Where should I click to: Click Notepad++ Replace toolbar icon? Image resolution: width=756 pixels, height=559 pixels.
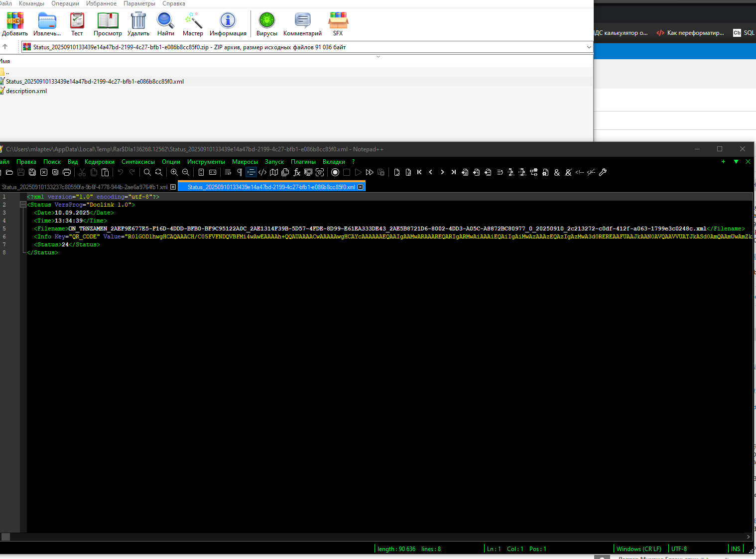coord(159,172)
